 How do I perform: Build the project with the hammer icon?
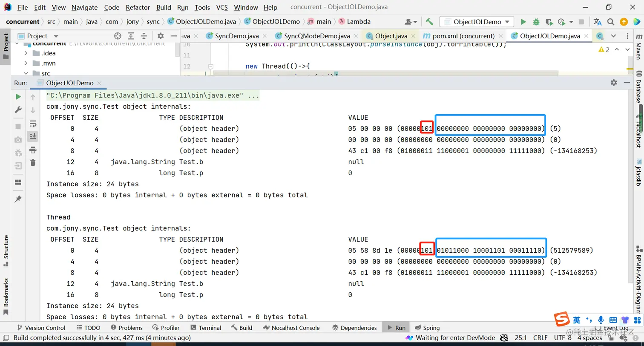(x=429, y=22)
